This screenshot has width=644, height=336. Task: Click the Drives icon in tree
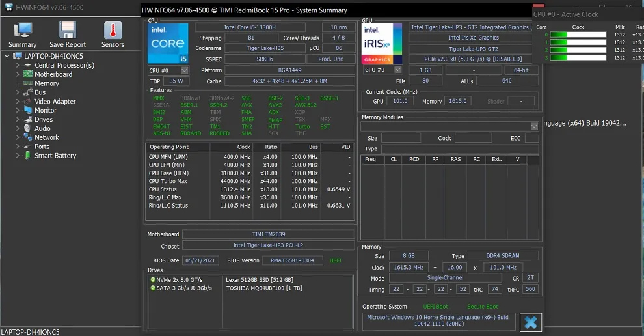coord(27,119)
